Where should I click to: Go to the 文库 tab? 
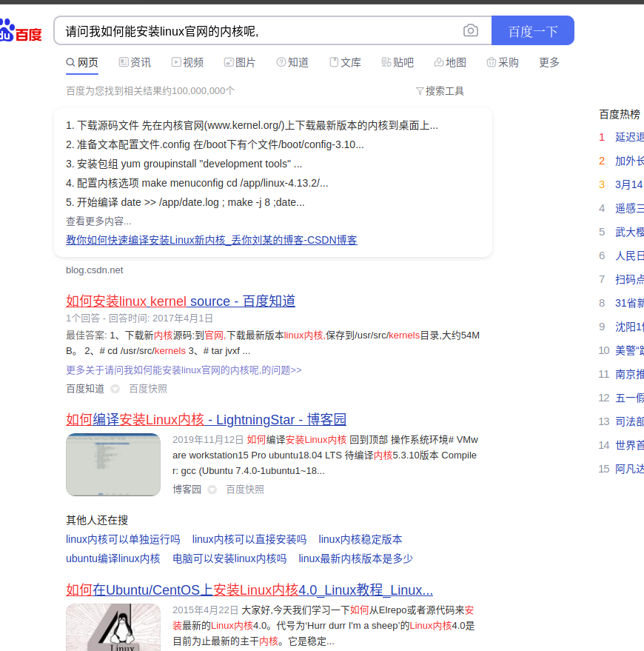click(345, 62)
